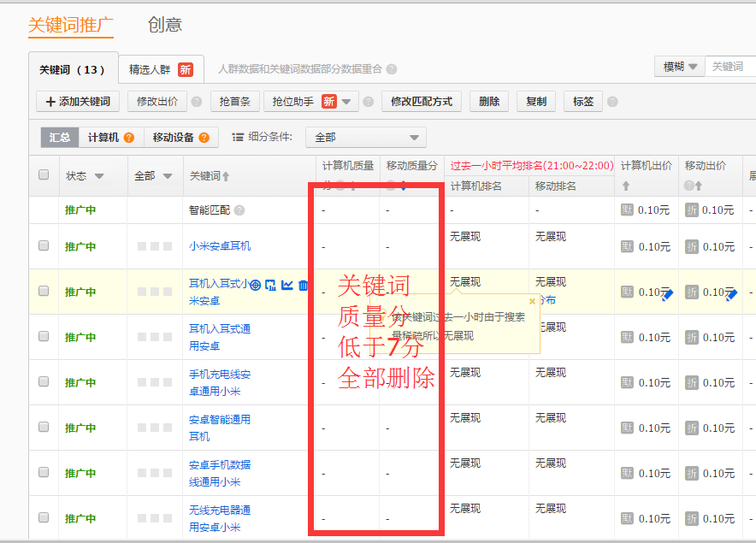Close the yellow tooltip with the X
The height and width of the screenshot is (543, 756).
pyautogui.click(x=532, y=301)
